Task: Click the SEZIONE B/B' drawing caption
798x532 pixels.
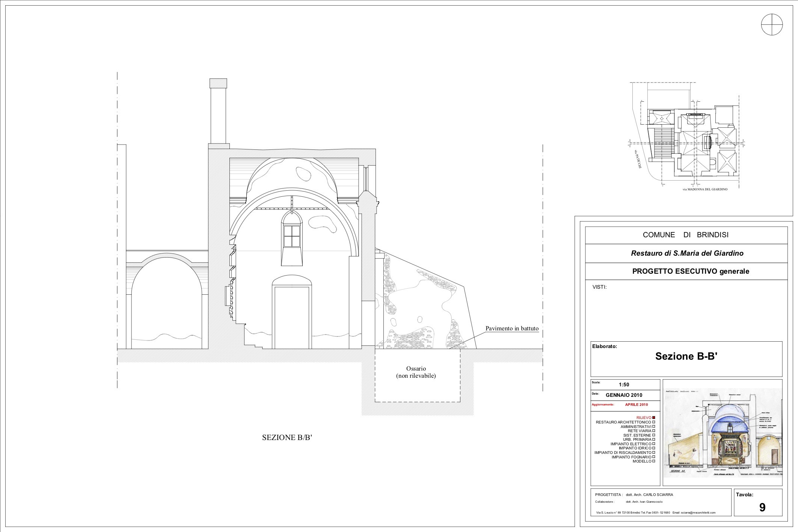Action: [287, 437]
